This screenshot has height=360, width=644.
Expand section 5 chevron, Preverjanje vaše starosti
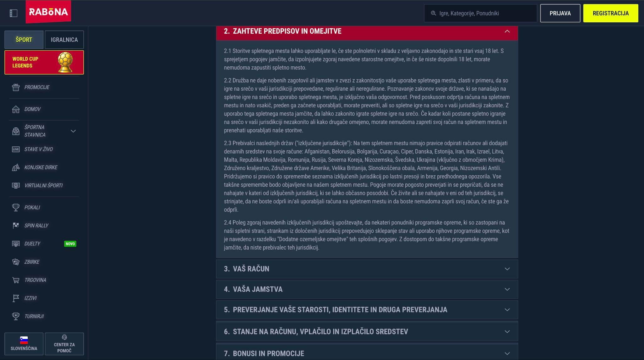(507, 310)
